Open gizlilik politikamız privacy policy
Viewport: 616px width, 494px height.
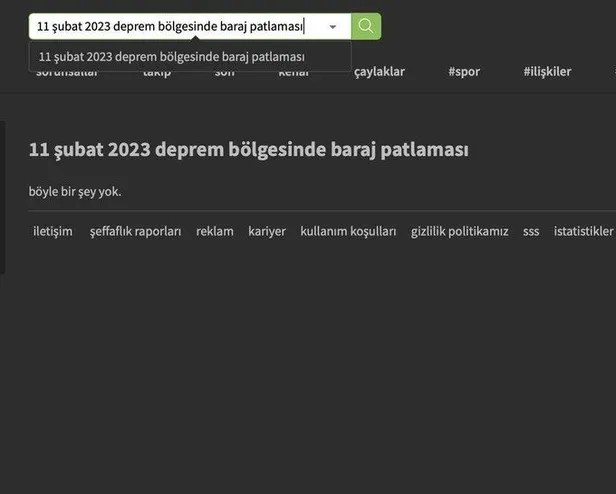(x=459, y=231)
